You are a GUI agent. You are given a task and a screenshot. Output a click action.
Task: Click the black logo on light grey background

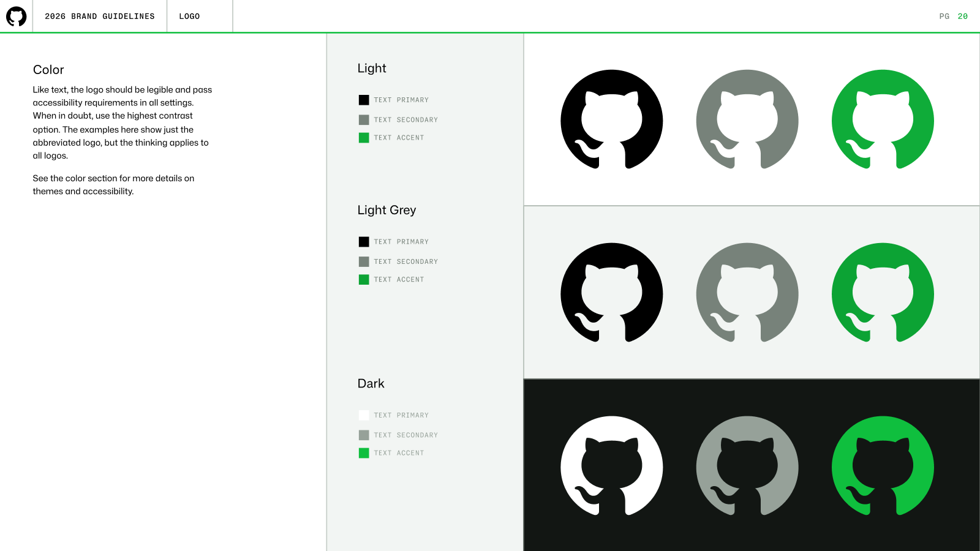pos(611,293)
